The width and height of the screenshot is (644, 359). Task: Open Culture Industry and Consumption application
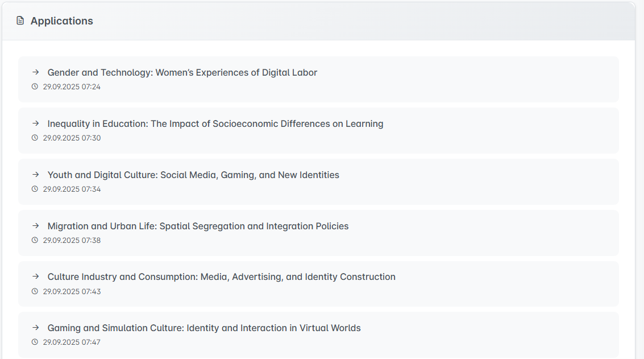click(221, 277)
